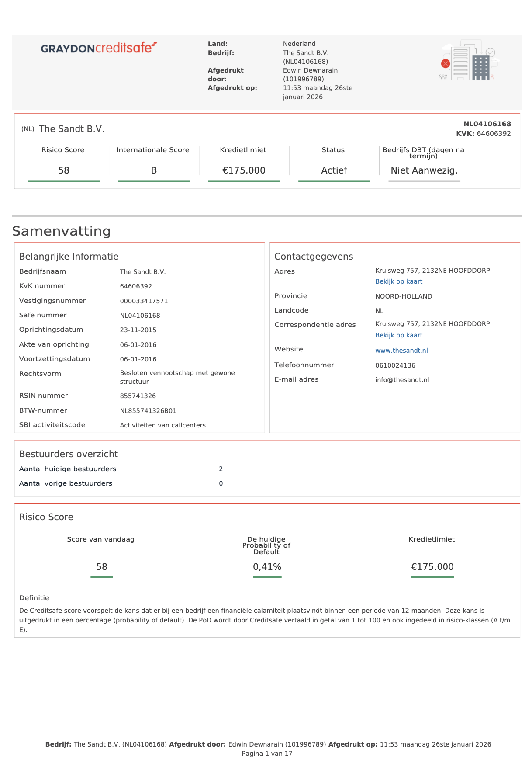This screenshot has height=757, width=532.
Task: Click BTW-nummer value NL855741326B01
Action: [x=148, y=411]
